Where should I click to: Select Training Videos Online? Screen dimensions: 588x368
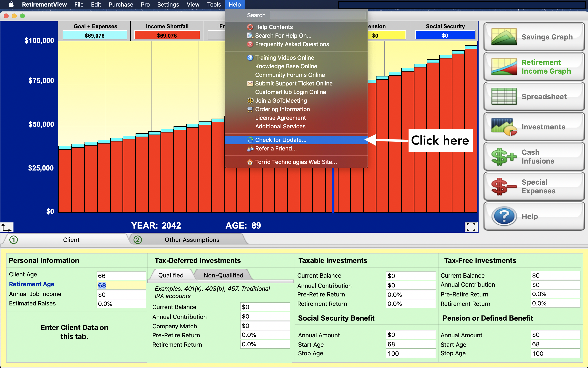pos(296,58)
